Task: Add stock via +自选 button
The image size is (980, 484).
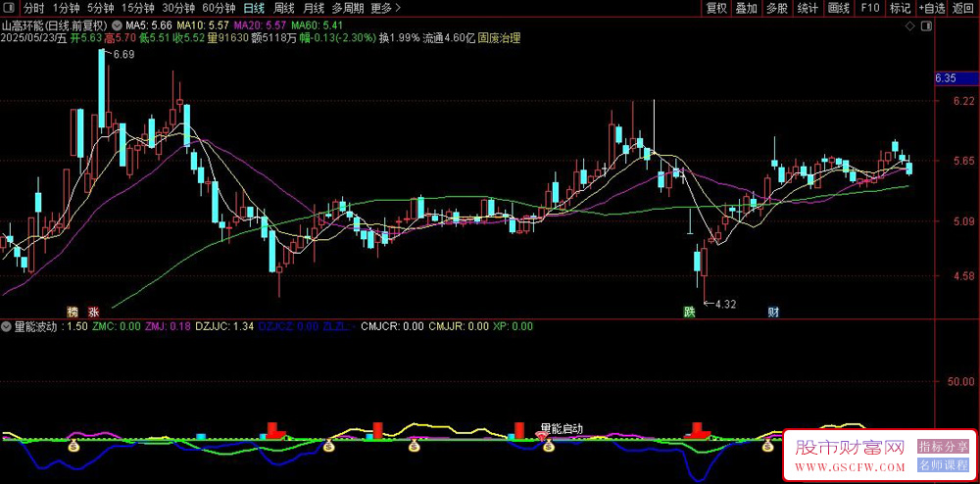Action: click(x=932, y=8)
